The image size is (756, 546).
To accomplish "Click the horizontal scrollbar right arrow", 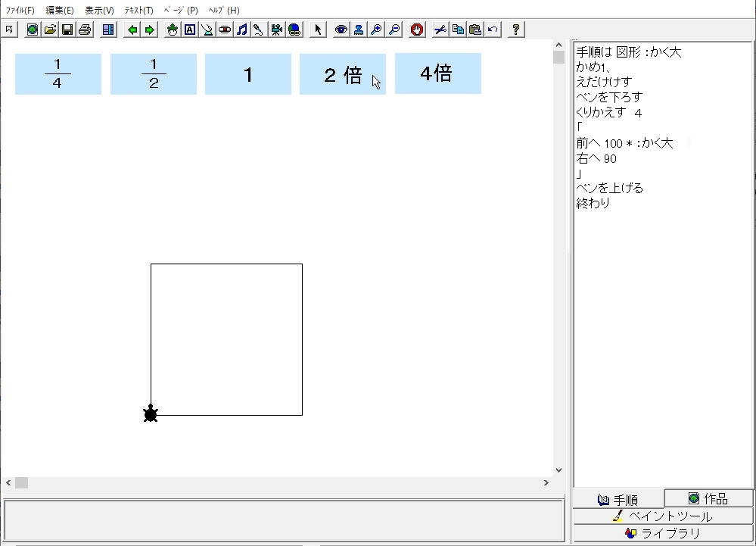I will [x=546, y=482].
